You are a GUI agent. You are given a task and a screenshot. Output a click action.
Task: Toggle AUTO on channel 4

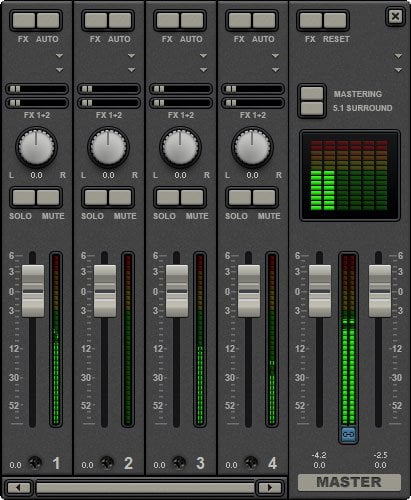(x=264, y=21)
